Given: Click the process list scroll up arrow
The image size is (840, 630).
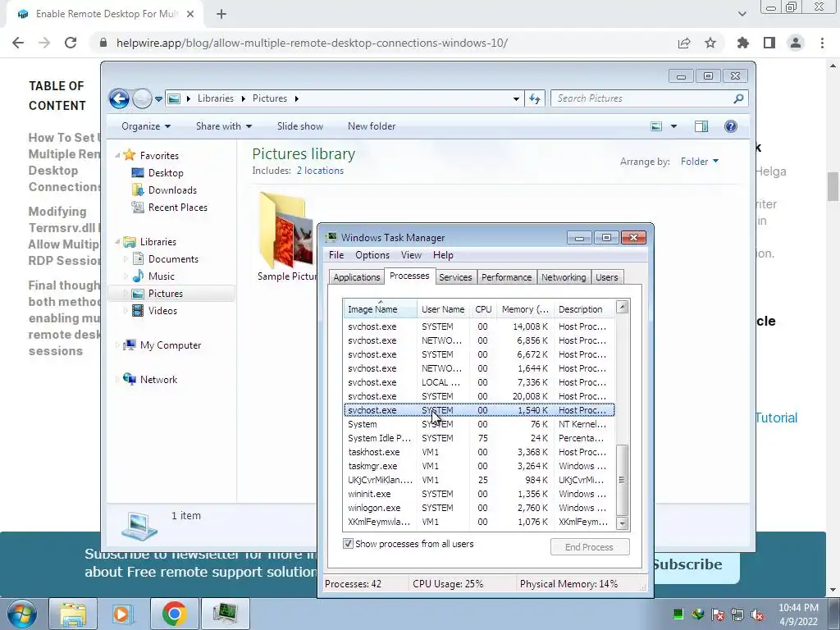Looking at the screenshot, I should point(622,307).
